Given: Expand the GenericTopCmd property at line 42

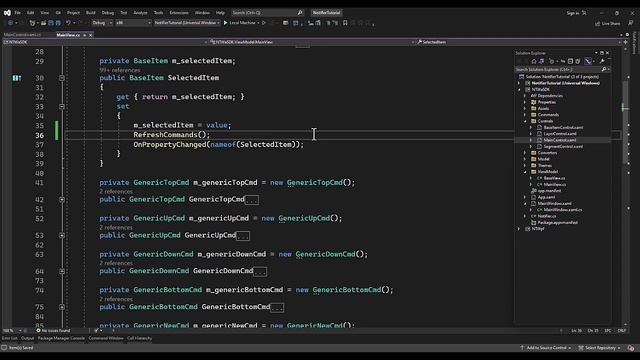Looking at the screenshot, I should 62,200.
